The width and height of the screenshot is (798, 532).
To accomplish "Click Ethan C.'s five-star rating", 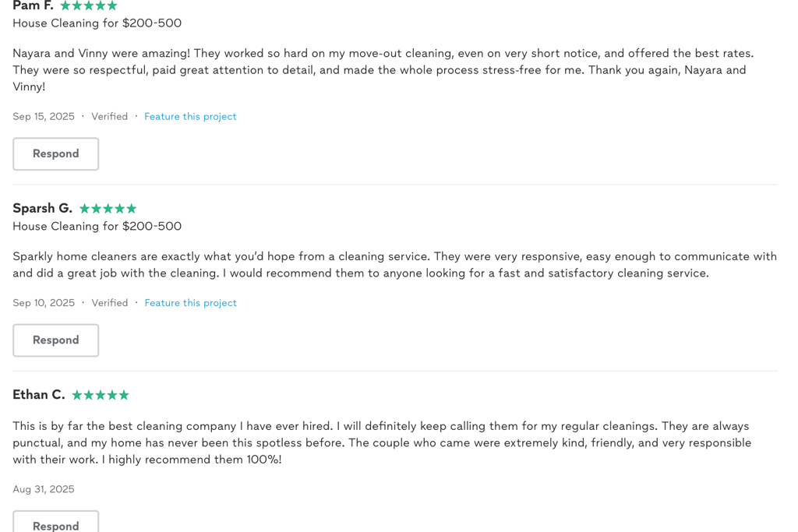I will tap(101, 395).
